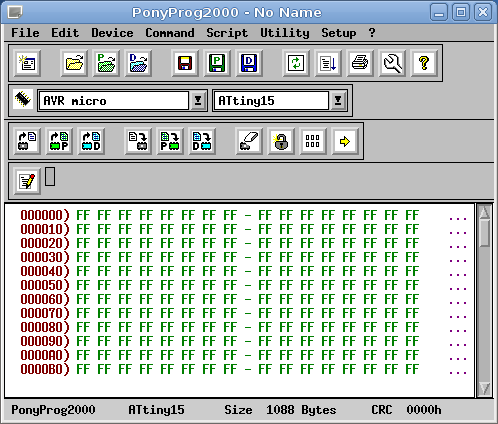Click the New Window toolbar icon
Image resolution: width=498 pixels, height=424 pixels.
coord(27,63)
